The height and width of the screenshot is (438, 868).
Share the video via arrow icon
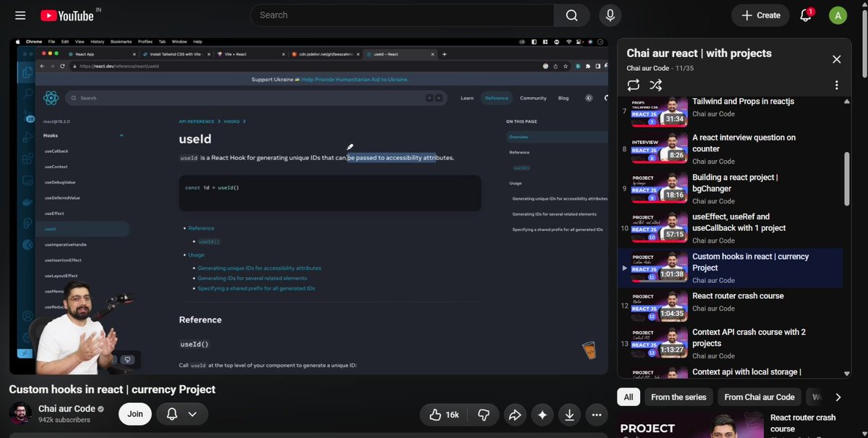[x=515, y=415]
